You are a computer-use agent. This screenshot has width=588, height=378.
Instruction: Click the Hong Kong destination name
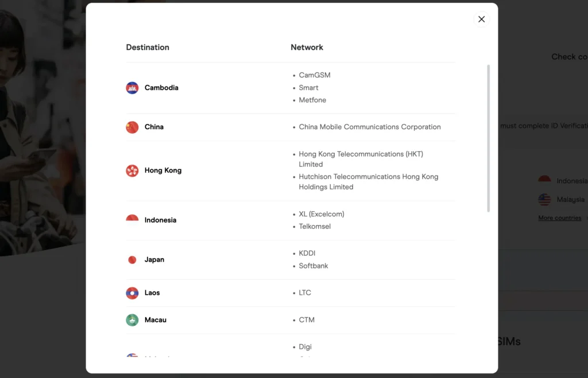pos(163,170)
